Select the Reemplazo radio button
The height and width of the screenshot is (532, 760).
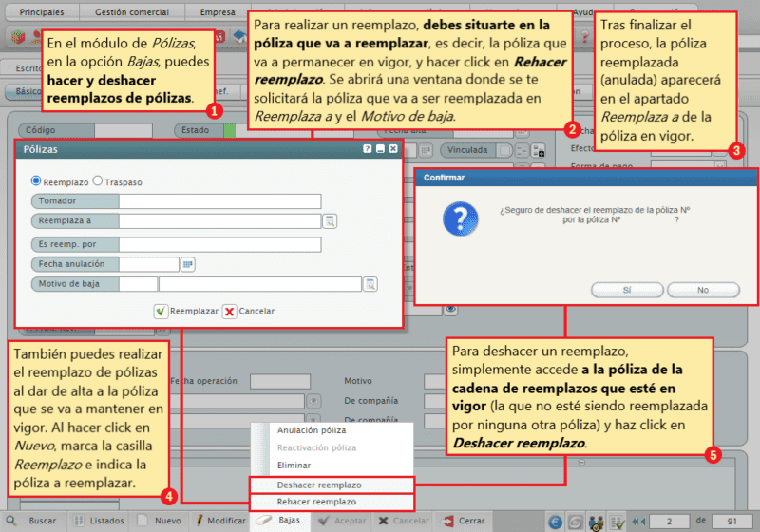tap(37, 180)
